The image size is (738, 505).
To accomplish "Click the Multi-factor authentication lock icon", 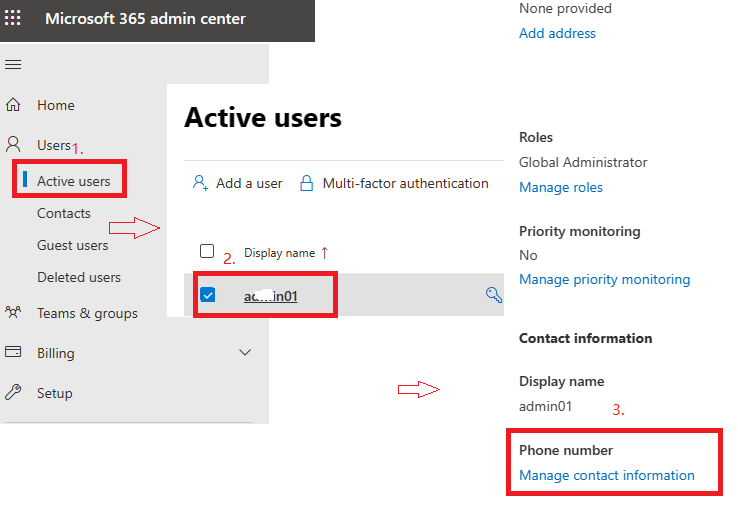I will click(306, 183).
